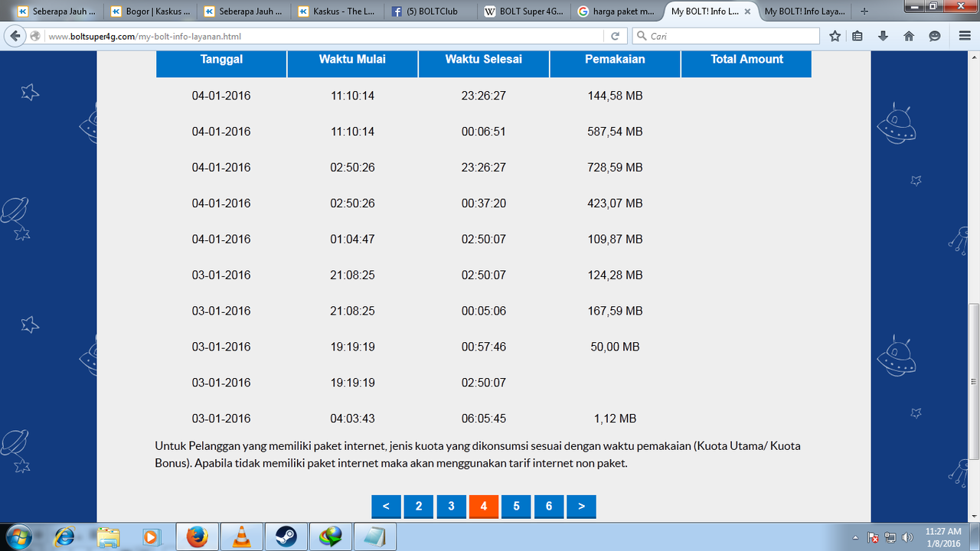Screen dimensions: 980x551
Task: Click the Cari search field
Action: point(727,36)
